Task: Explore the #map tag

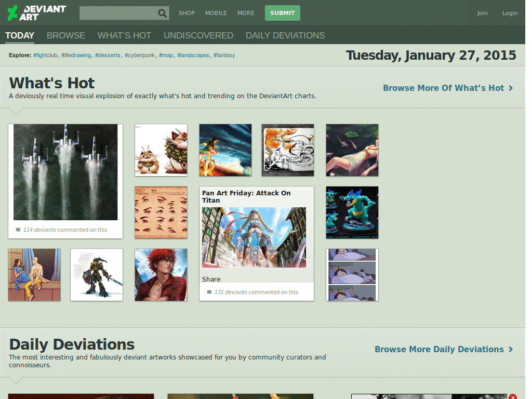Action: 166,55
